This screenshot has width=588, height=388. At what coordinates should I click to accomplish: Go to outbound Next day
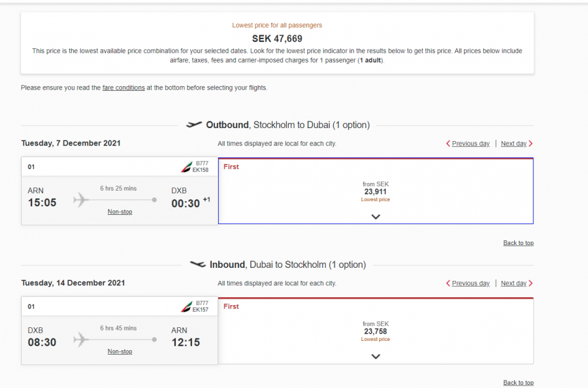(x=514, y=144)
